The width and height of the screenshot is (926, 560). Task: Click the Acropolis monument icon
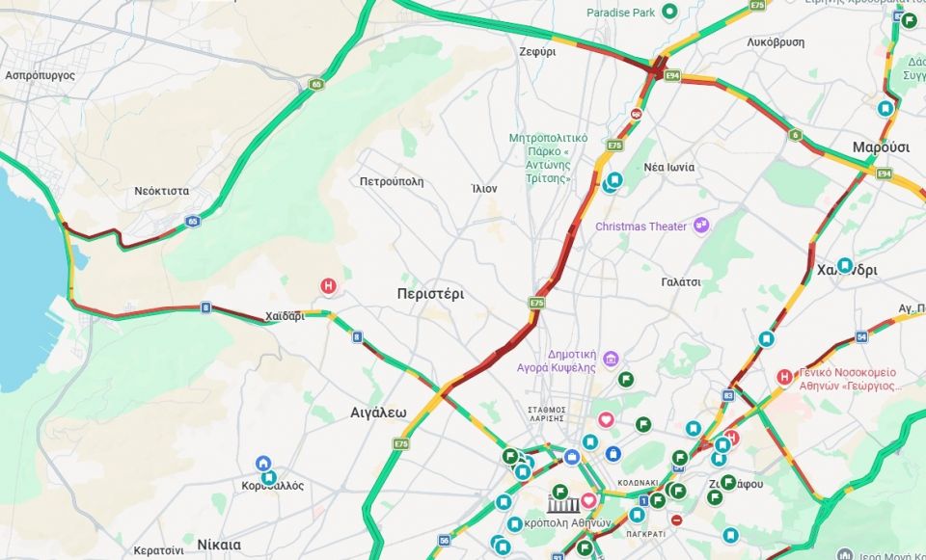coord(563,505)
